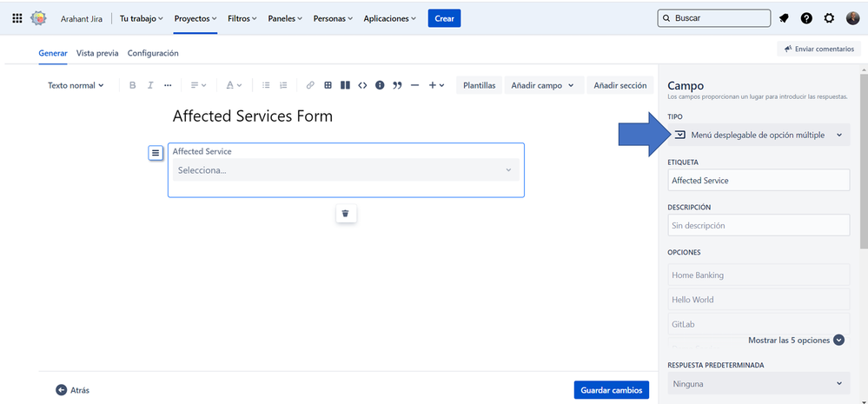
Task: Open the Añadir campo dropdown
Action: 544,85
